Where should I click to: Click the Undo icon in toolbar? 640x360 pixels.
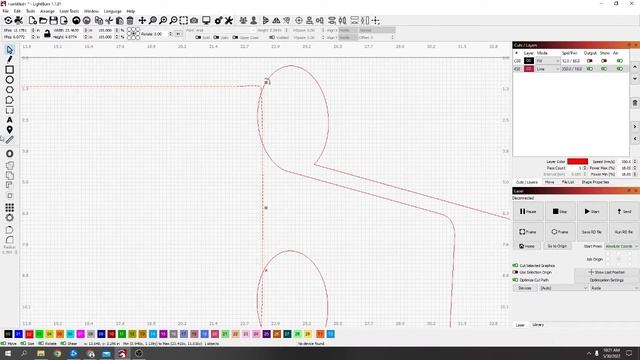coord(76,20)
